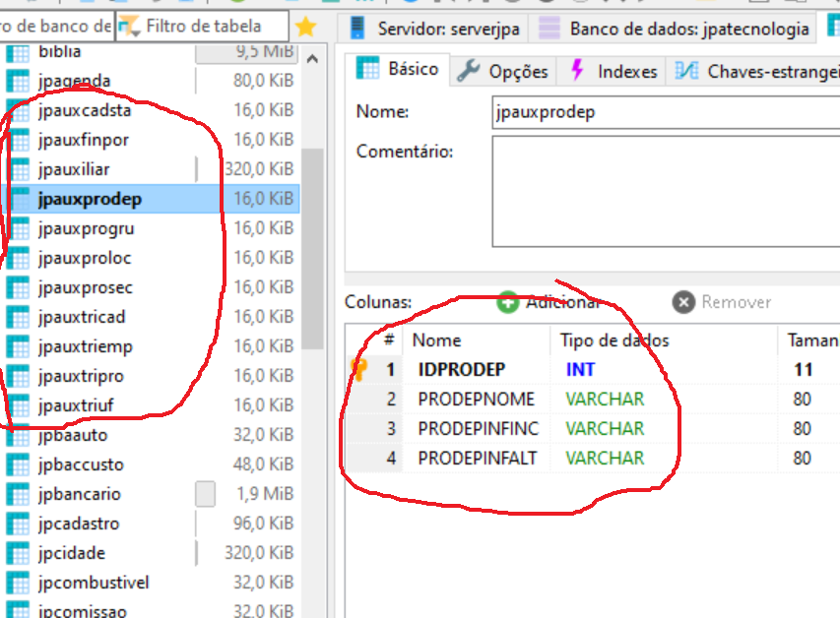Select the jpauxiliar table
The image size is (840, 618).
coord(74,169)
